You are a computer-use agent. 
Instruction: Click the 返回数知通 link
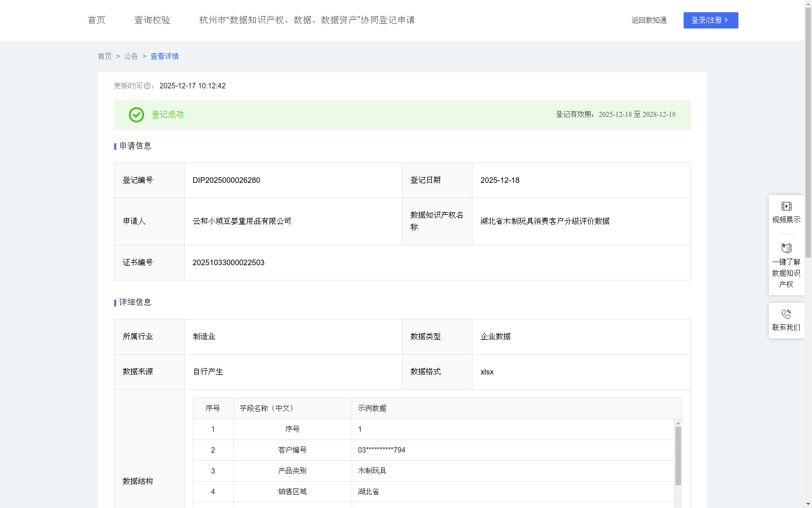tap(649, 20)
